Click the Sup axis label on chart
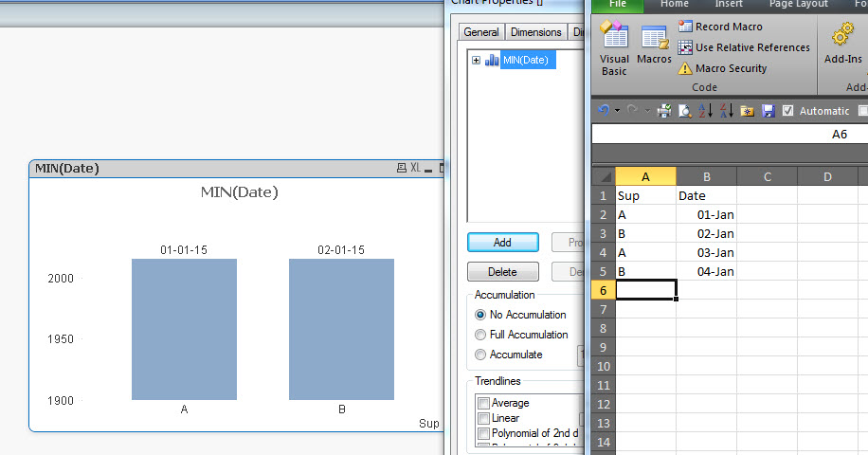The image size is (868, 455). click(x=429, y=424)
